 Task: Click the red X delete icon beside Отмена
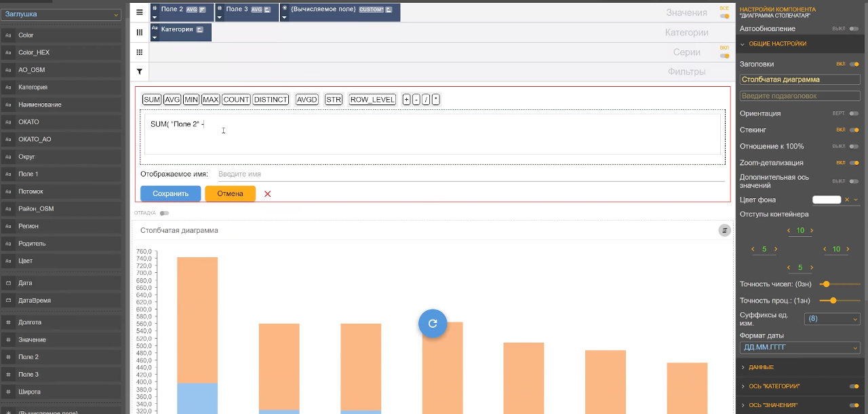[x=268, y=194]
